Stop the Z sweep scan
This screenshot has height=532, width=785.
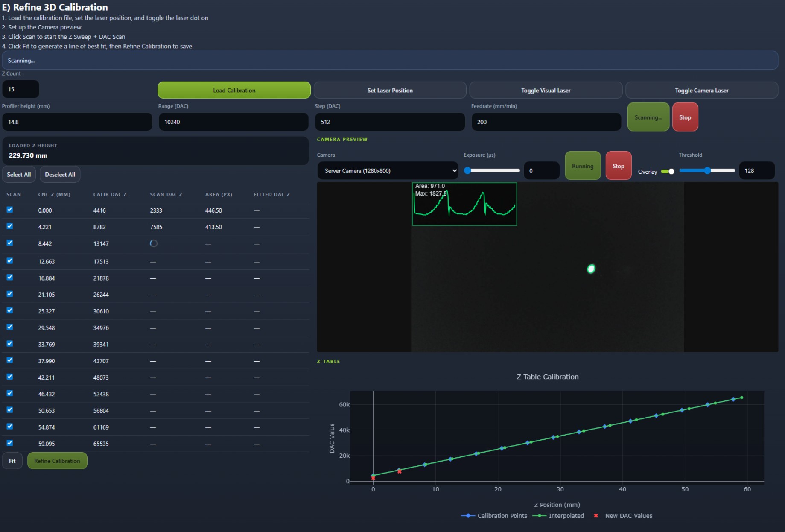[685, 117]
